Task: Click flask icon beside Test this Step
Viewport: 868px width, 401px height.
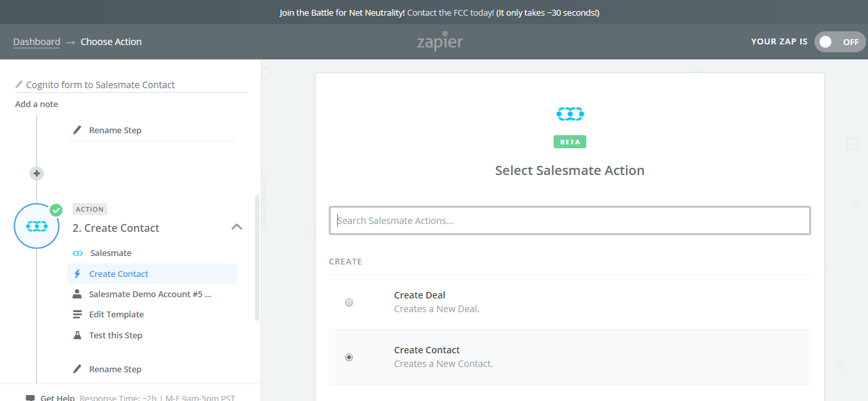Action: (77, 335)
